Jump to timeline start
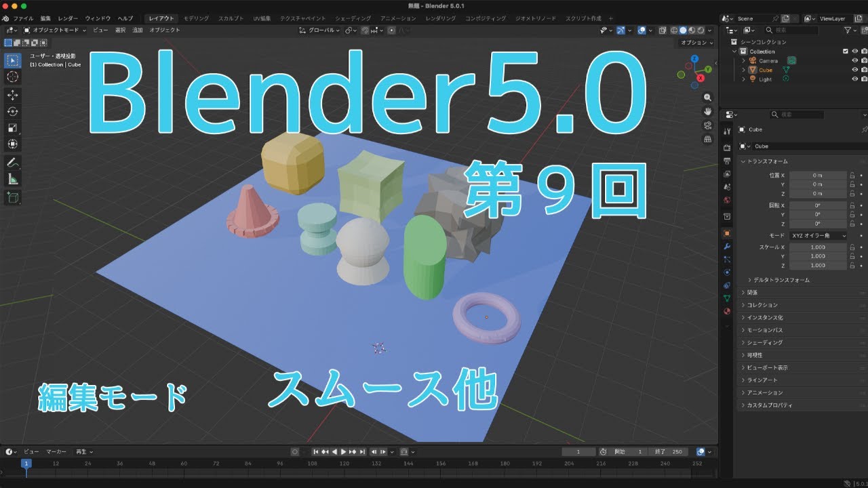The height and width of the screenshot is (488, 868). click(315, 451)
